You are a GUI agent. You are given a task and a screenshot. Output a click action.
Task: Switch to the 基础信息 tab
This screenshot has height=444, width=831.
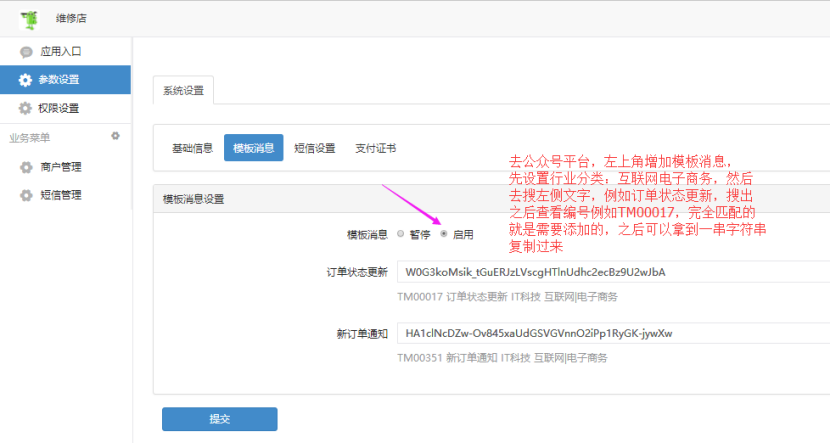(x=192, y=148)
